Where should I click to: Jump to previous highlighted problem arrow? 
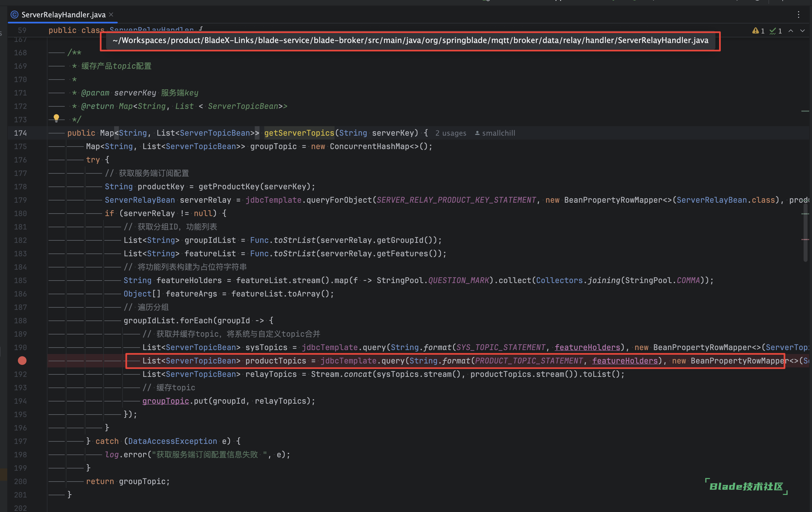click(791, 31)
